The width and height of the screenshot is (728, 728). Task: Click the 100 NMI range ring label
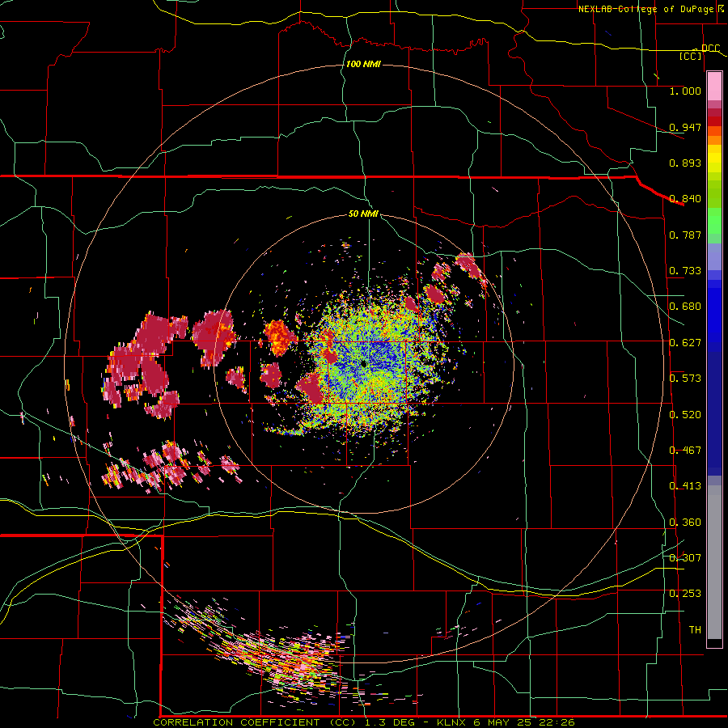pyautogui.click(x=363, y=64)
